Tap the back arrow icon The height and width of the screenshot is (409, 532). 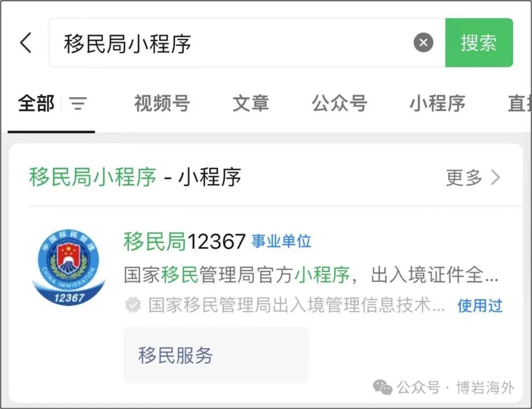pos(26,43)
